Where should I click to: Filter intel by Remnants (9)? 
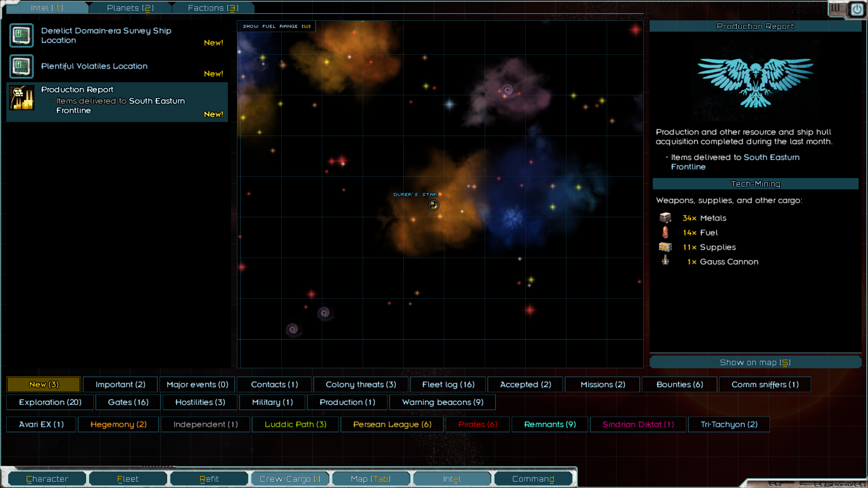click(x=550, y=424)
